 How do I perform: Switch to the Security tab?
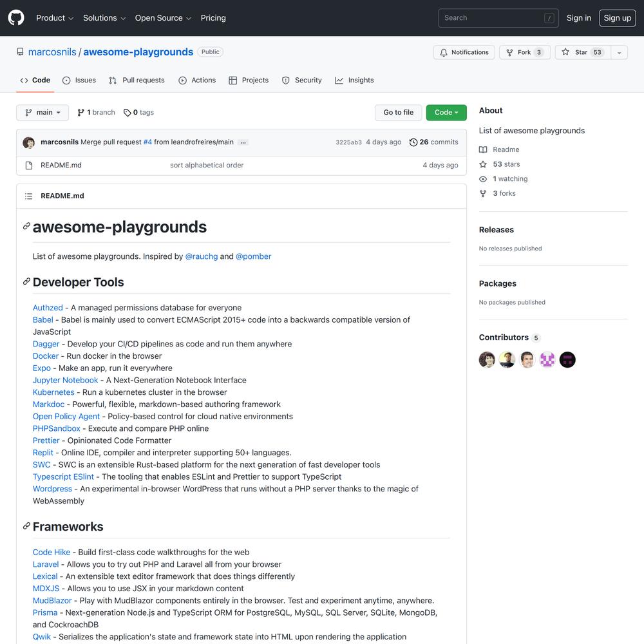click(302, 80)
